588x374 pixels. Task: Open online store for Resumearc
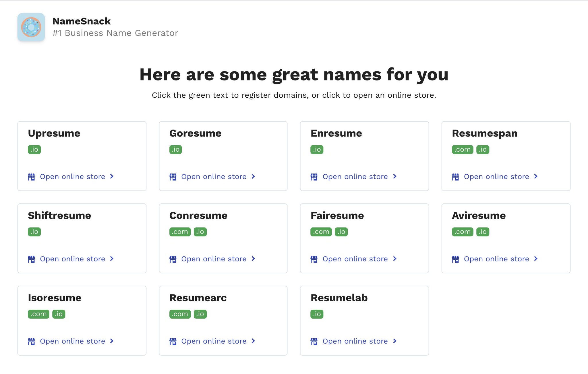pos(213,341)
